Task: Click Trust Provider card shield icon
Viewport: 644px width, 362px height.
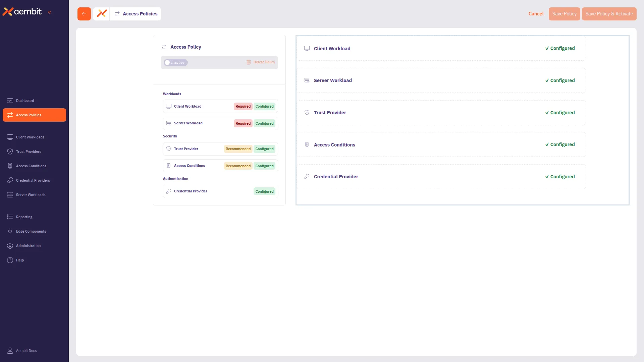Action: [x=307, y=113]
